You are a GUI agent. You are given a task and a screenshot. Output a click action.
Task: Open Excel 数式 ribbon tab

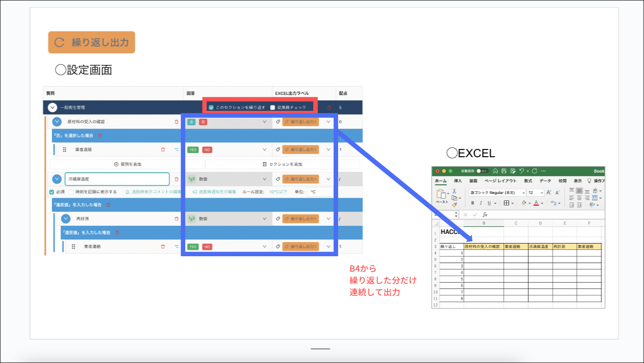pos(528,181)
